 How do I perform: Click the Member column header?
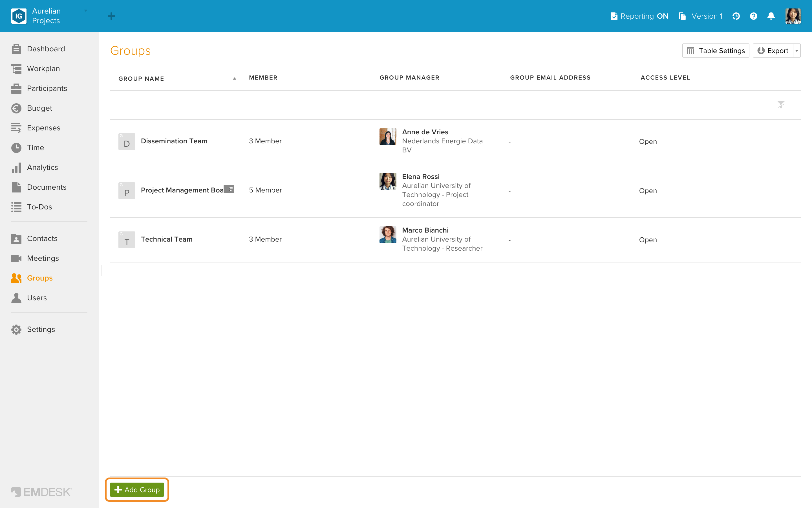click(x=263, y=78)
